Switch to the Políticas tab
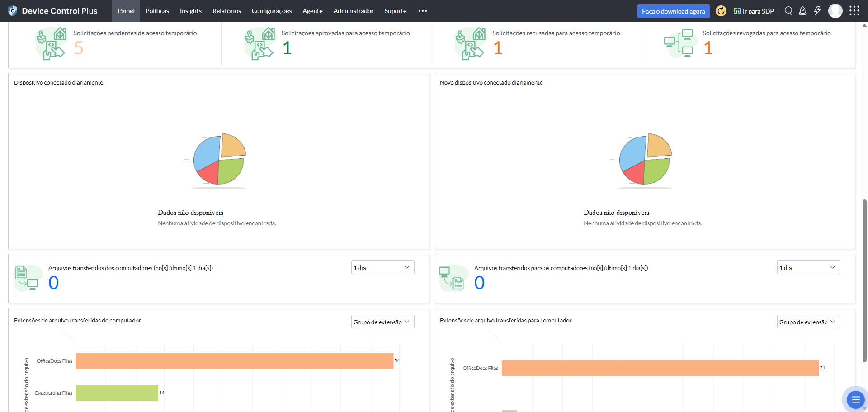This screenshot has height=412, width=868. click(157, 11)
